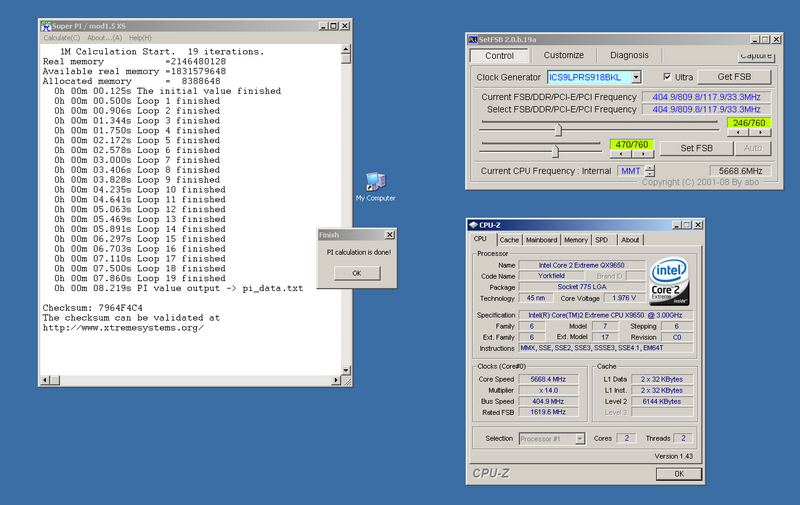Image resolution: width=800 pixels, height=505 pixels.
Task: Click the Intel Core 2 Extreme logo
Action: click(669, 279)
